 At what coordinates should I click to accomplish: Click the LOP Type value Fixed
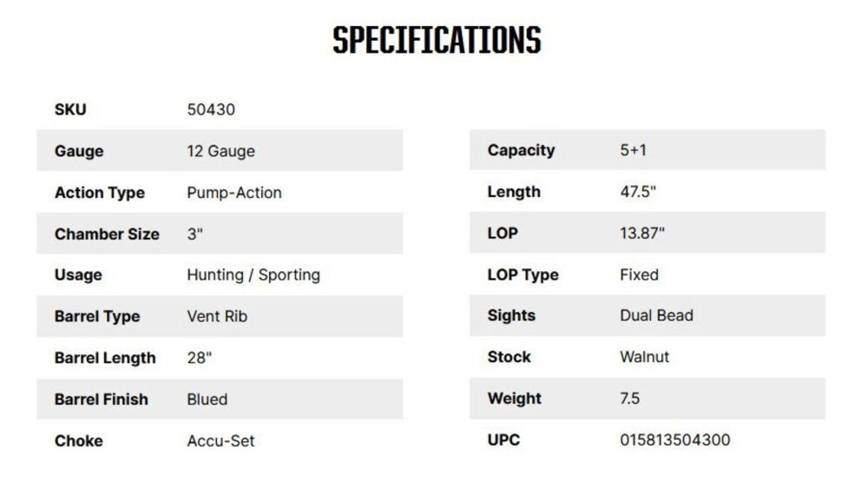pyautogui.click(x=640, y=275)
